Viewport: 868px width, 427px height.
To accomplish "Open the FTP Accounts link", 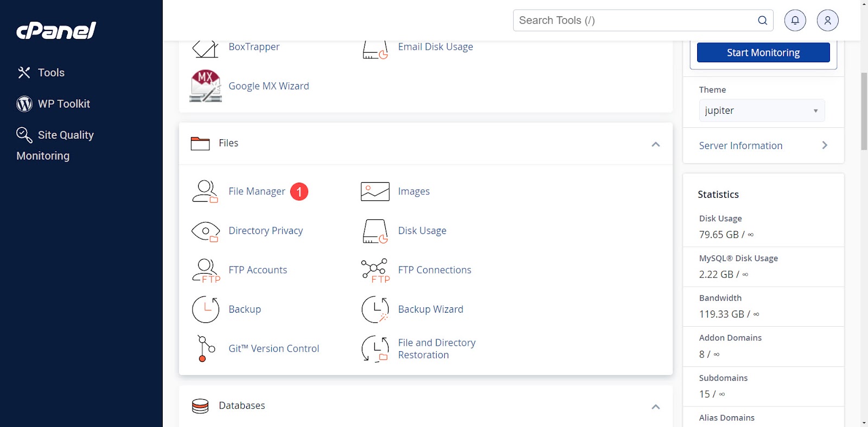I will (258, 270).
